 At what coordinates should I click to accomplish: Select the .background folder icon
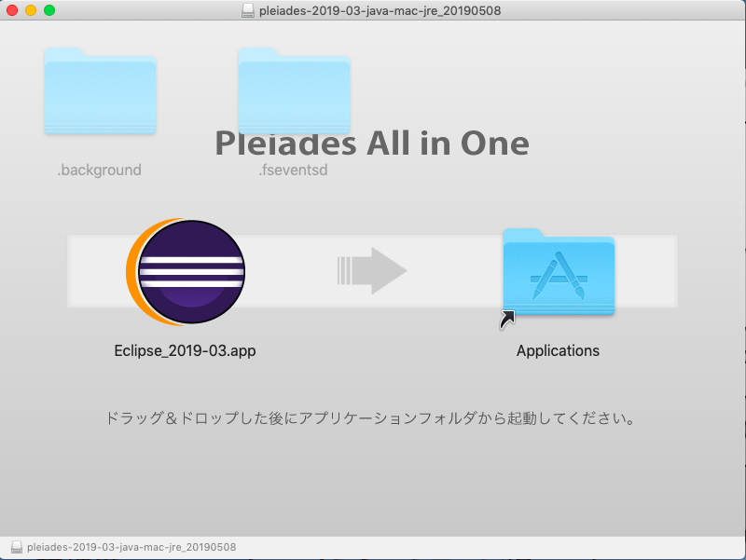(x=100, y=90)
